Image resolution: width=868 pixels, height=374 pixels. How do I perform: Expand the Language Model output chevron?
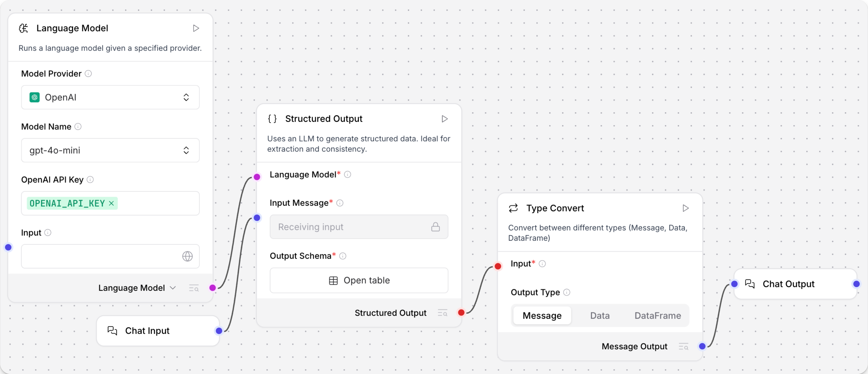173,288
